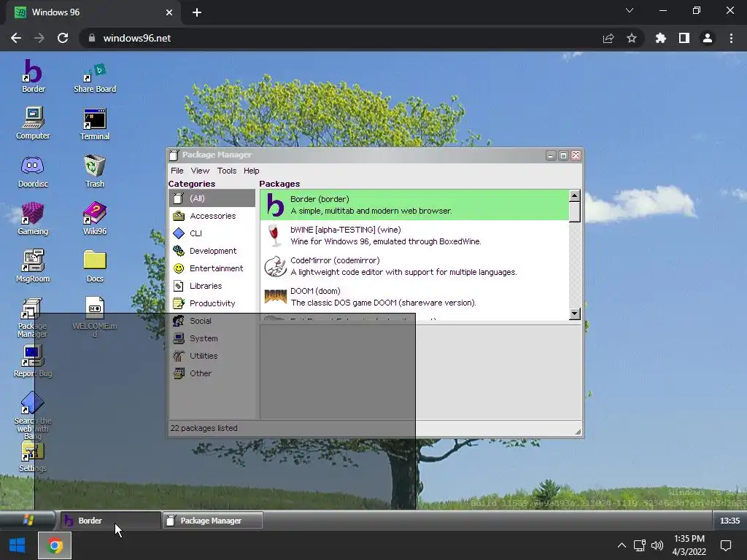Open the Computer desktop icon
Image resolution: width=747 pixels, height=560 pixels.
tap(33, 123)
